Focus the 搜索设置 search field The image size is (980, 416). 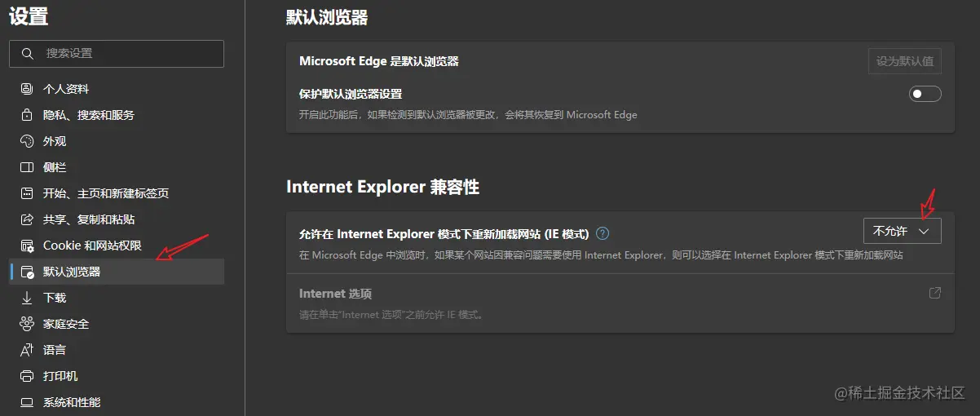117,53
